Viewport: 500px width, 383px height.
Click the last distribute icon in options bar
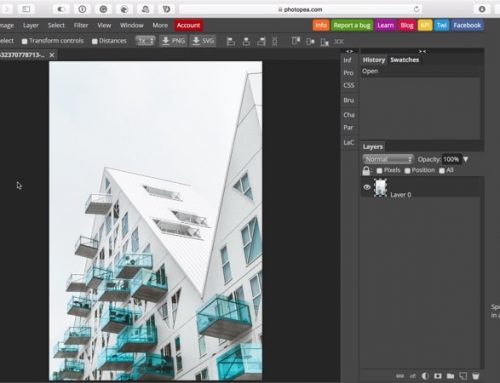(x=339, y=42)
